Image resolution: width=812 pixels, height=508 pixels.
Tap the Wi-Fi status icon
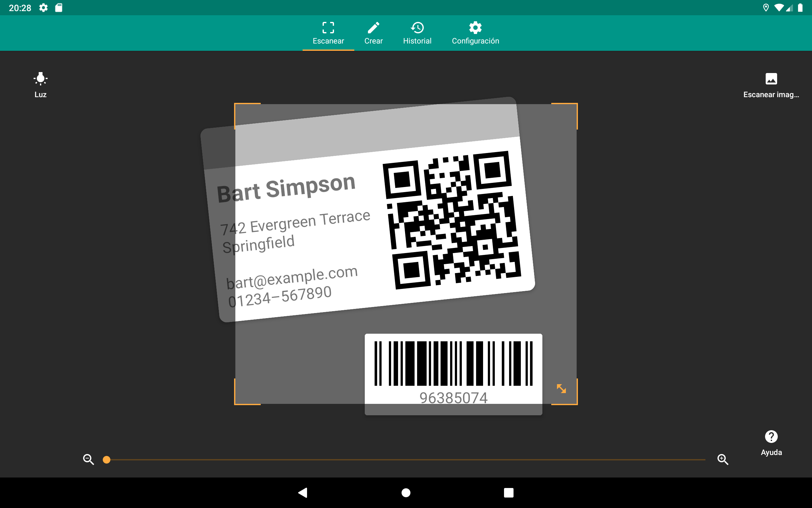coord(778,8)
